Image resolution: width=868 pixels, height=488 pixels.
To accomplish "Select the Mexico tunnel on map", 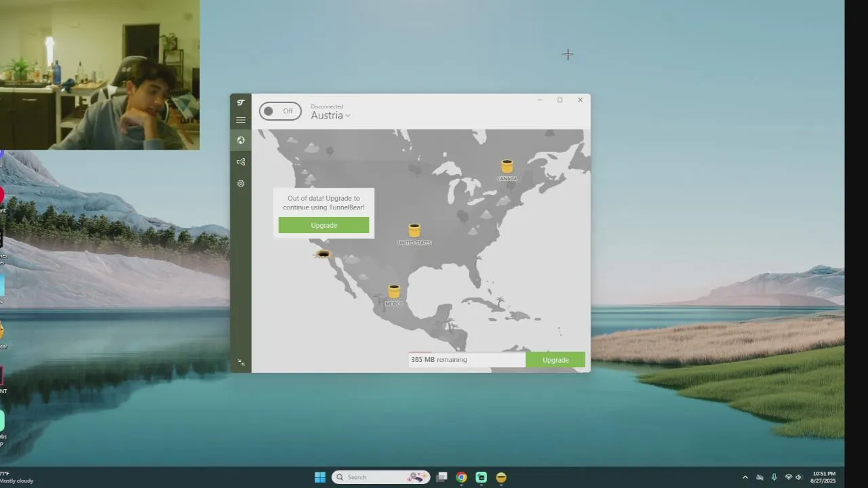I will [x=394, y=292].
